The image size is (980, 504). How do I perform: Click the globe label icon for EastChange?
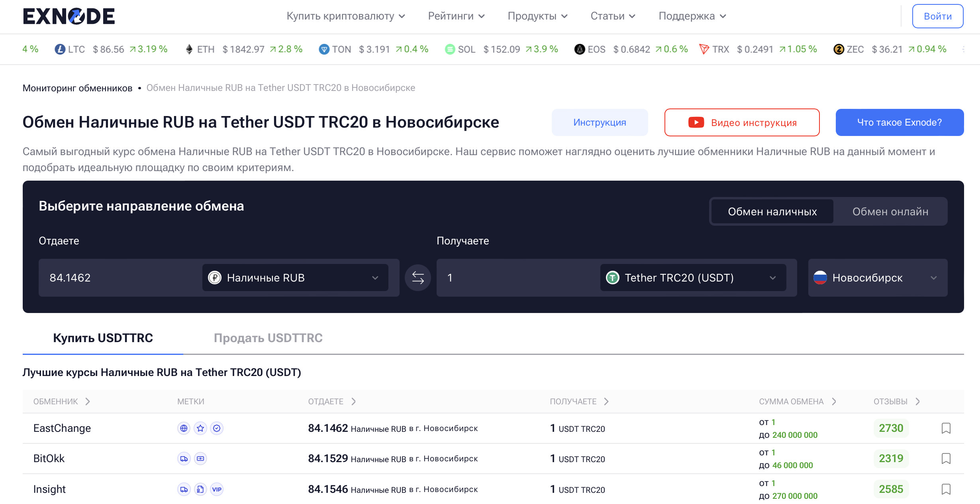coord(184,428)
